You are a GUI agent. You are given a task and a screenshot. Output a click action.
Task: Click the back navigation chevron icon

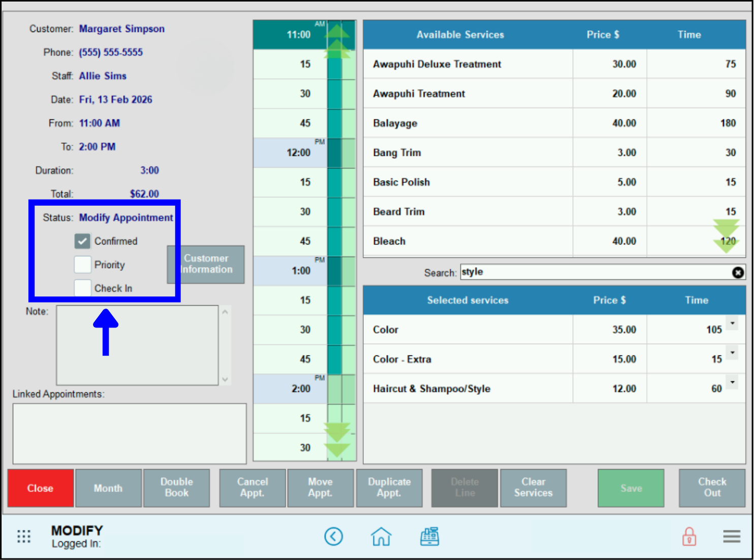click(x=334, y=536)
